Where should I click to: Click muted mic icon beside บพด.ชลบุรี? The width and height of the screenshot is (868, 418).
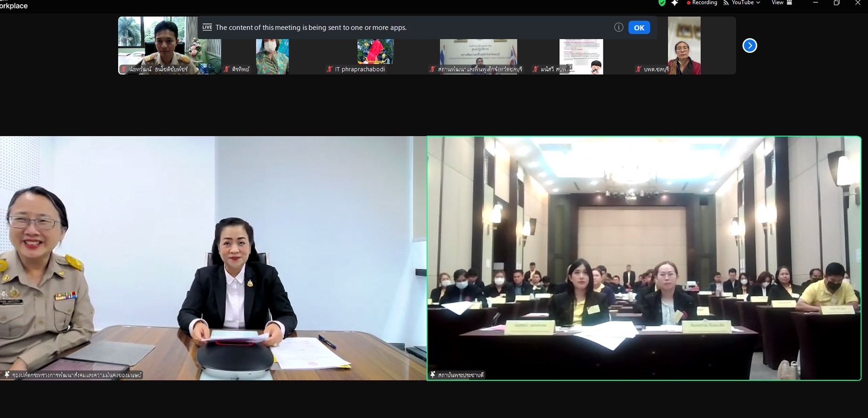pos(638,69)
